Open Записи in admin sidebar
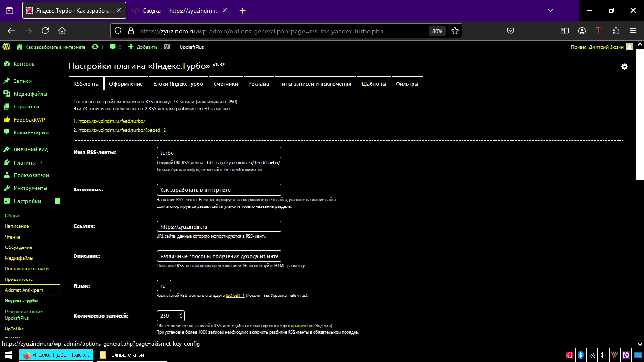 [x=23, y=81]
